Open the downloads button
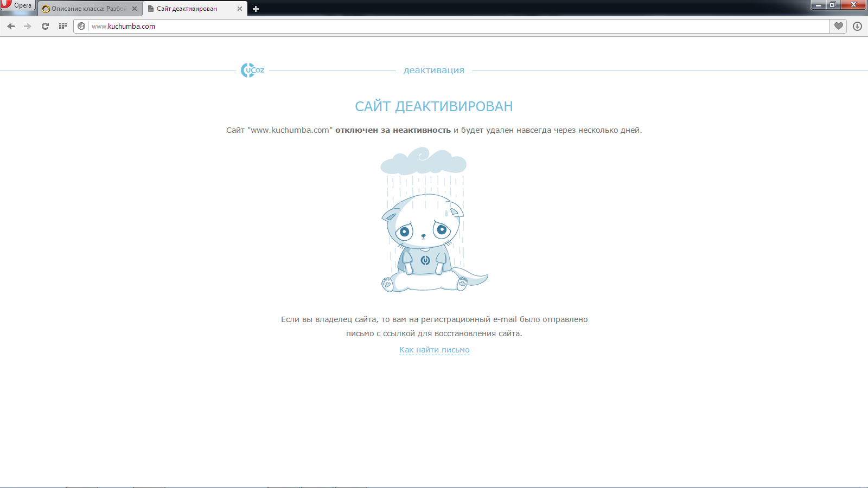 (x=857, y=26)
